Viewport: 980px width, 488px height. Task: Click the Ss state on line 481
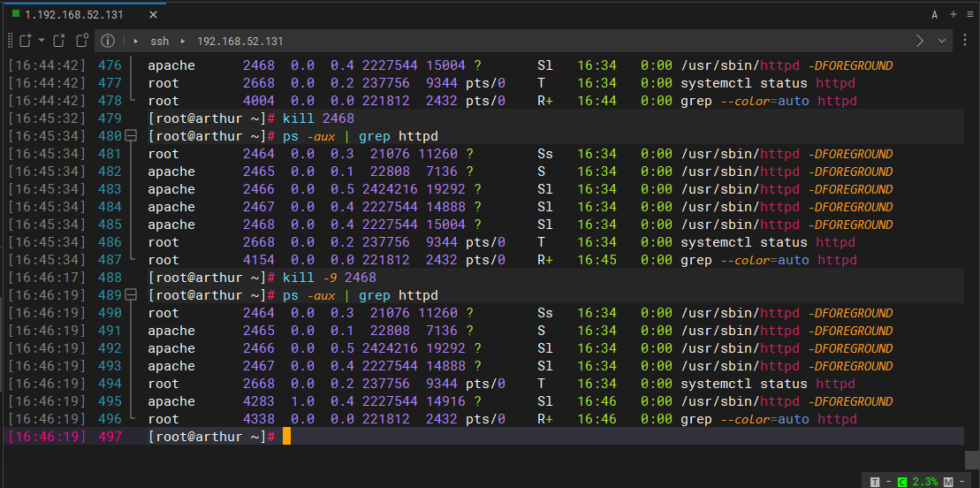tap(545, 154)
